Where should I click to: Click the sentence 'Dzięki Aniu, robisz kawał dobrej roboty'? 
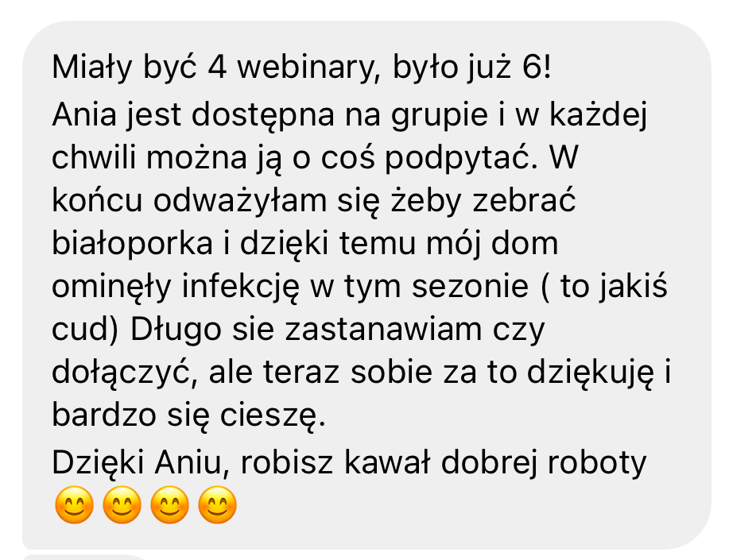pyautogui.click(x=349, y=463)
